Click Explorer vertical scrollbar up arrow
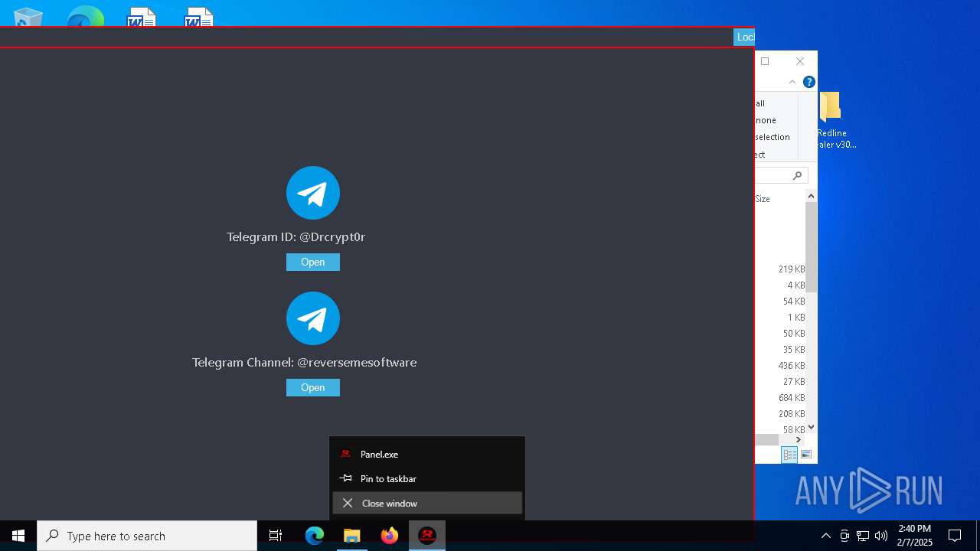Screen dimensions: 980x551 click(811, 197)
